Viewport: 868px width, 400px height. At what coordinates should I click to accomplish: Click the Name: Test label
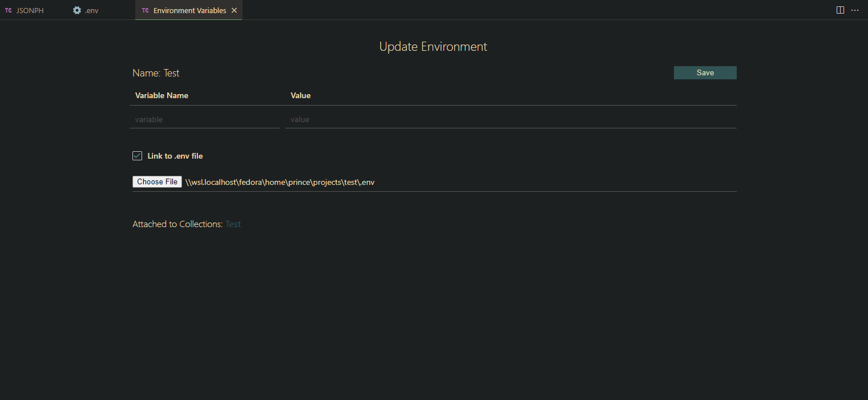[x=156, y=72]
